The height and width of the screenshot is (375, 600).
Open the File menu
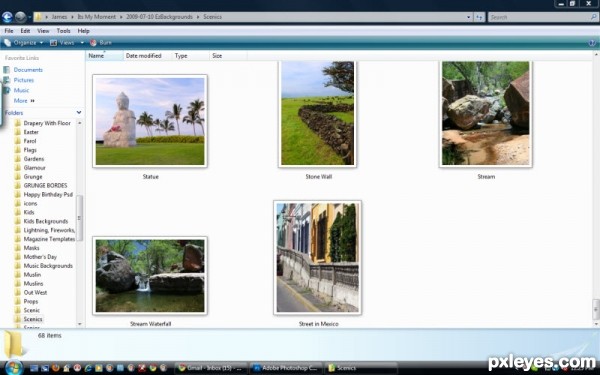9,31
